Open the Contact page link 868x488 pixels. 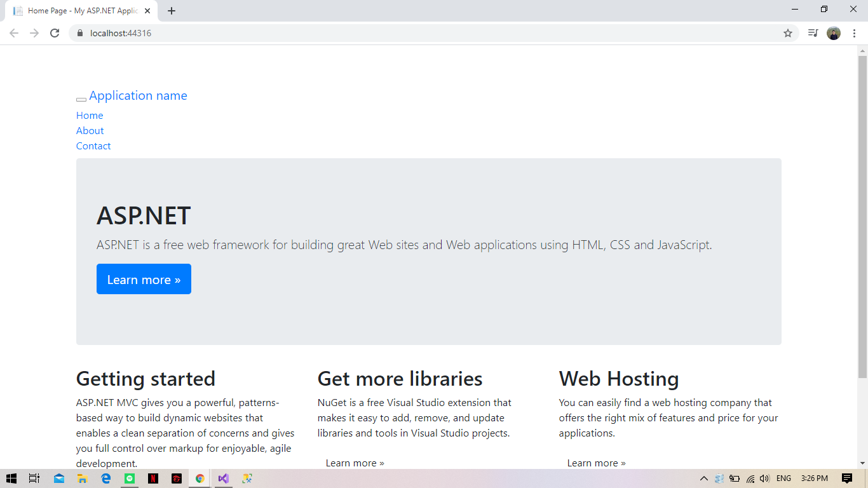[x=93, y=146]
